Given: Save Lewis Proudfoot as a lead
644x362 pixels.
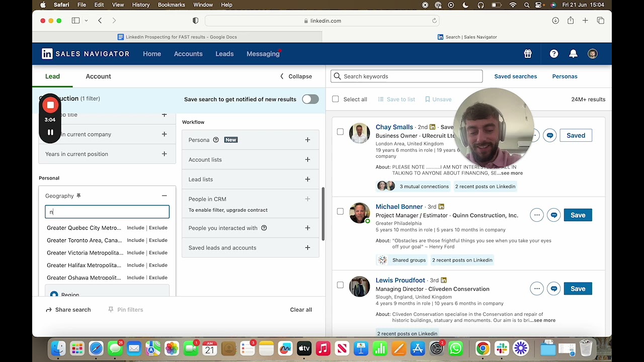Looking at the screenshot, I should 578,289.
